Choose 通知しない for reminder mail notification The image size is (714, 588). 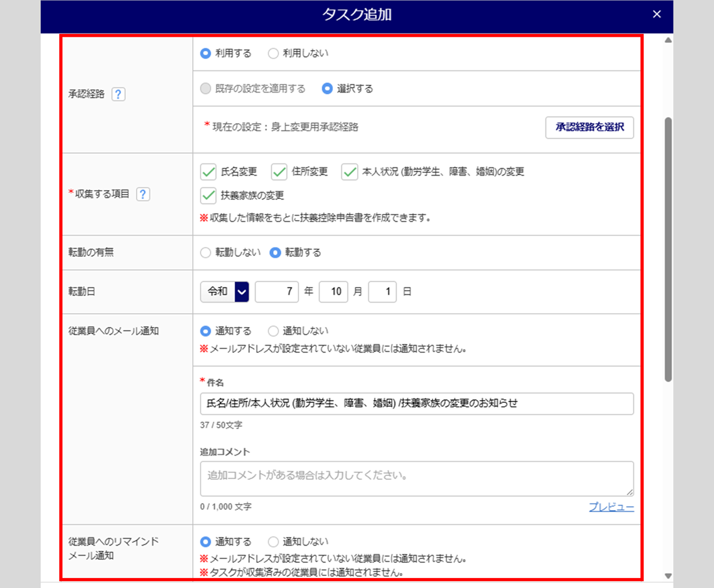[273, 542]
